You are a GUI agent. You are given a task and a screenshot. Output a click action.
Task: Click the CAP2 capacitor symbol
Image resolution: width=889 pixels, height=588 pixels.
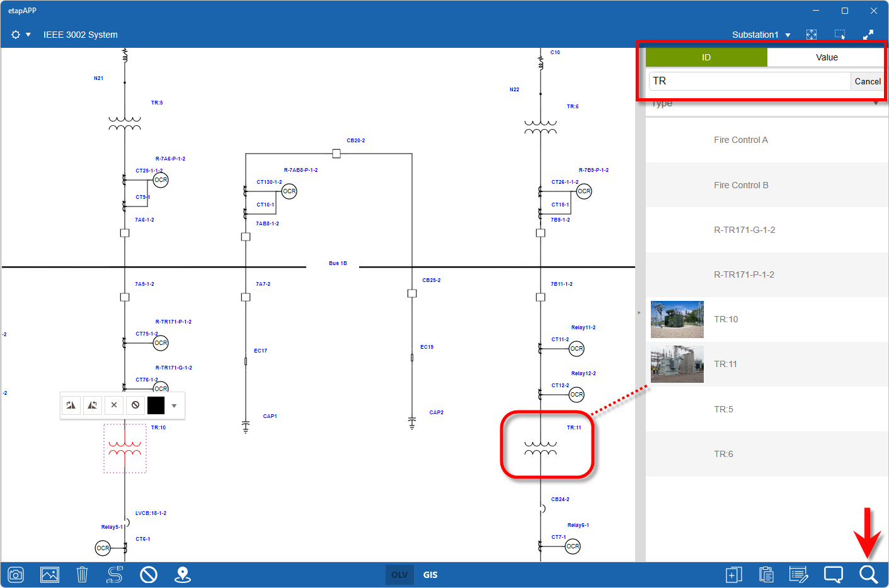tap(412, 422)
